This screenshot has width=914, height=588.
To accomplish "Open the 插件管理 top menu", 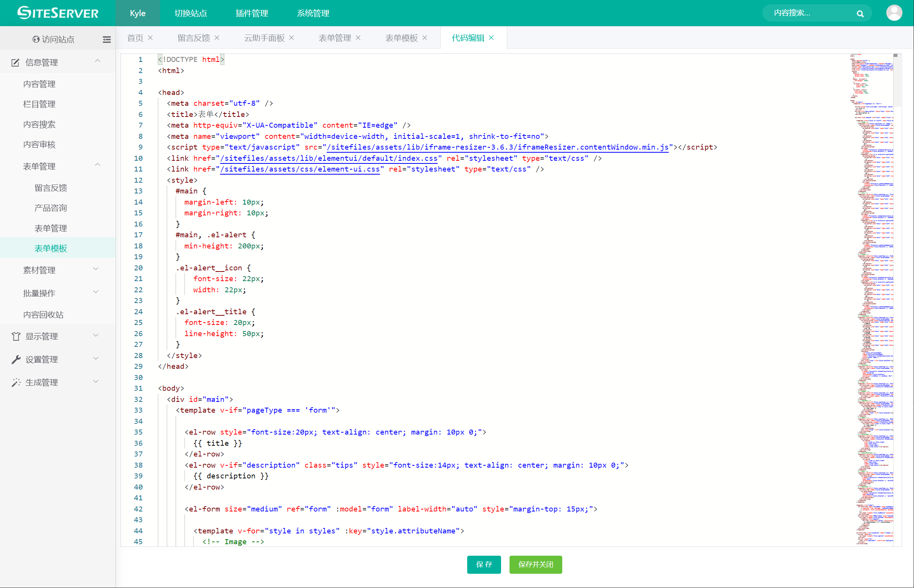I will coord(252,13).
